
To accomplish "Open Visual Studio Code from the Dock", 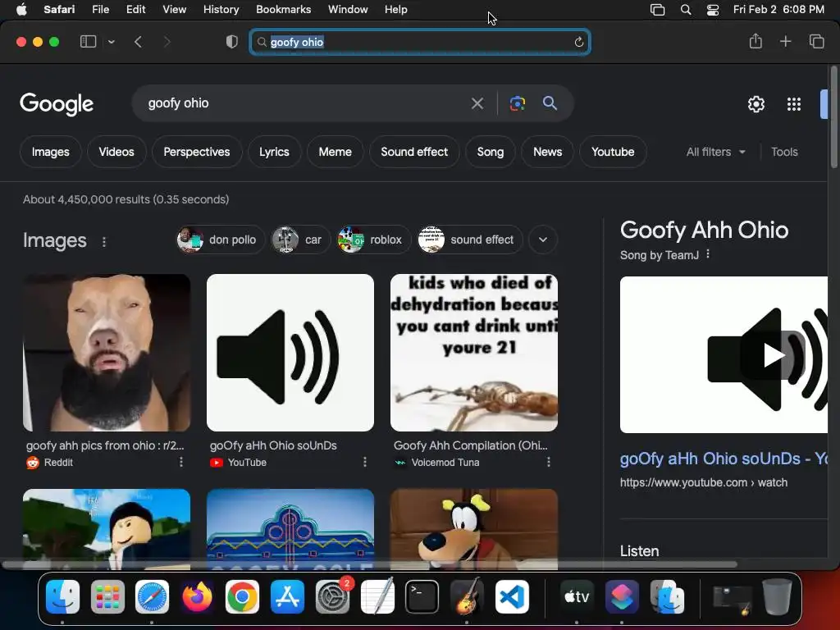I will click(512, 597).
